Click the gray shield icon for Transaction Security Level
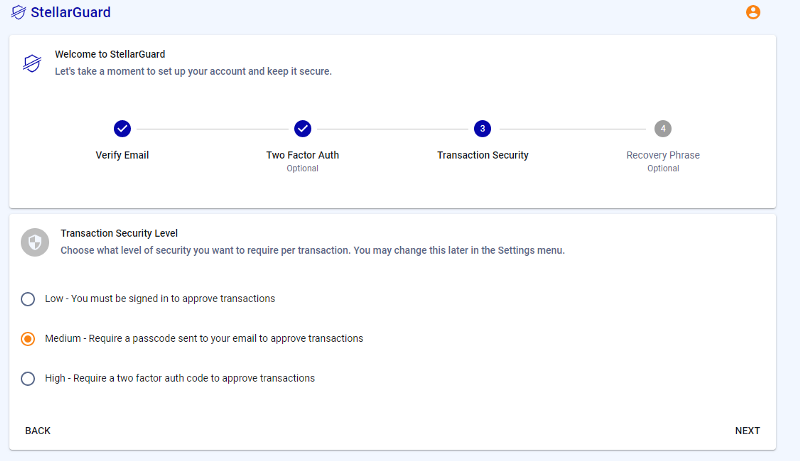 click(x=35, y=242)
